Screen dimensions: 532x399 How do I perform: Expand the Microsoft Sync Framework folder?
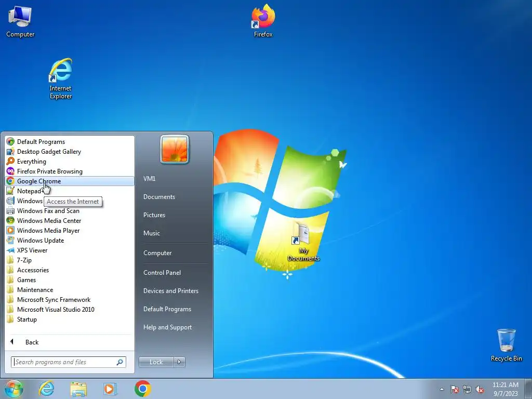(70, 300)
